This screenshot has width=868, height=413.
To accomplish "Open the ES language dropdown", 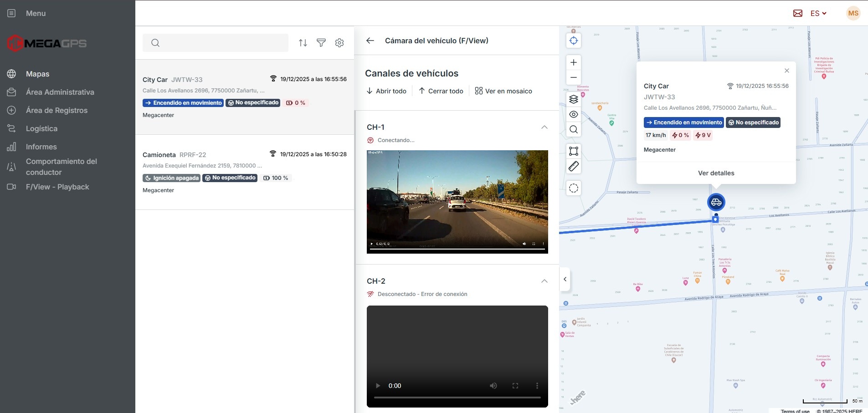I will coord(818,13).
